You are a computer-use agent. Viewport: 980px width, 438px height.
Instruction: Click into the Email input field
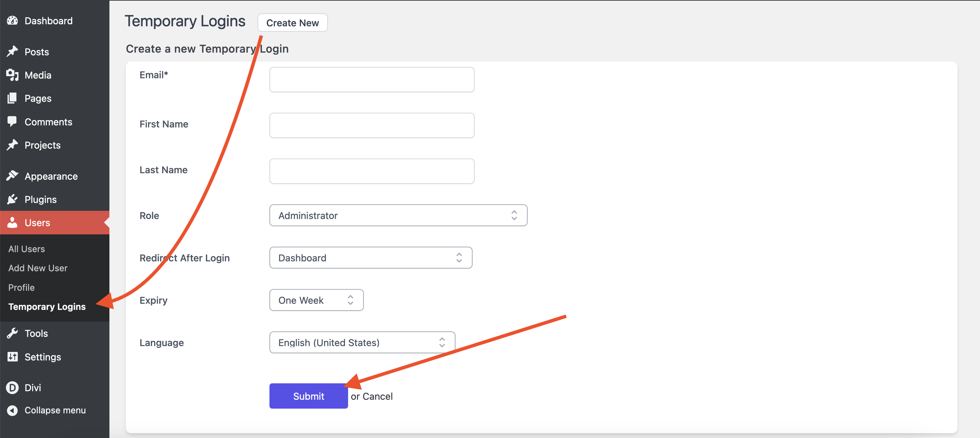click(x=371, y=80)
